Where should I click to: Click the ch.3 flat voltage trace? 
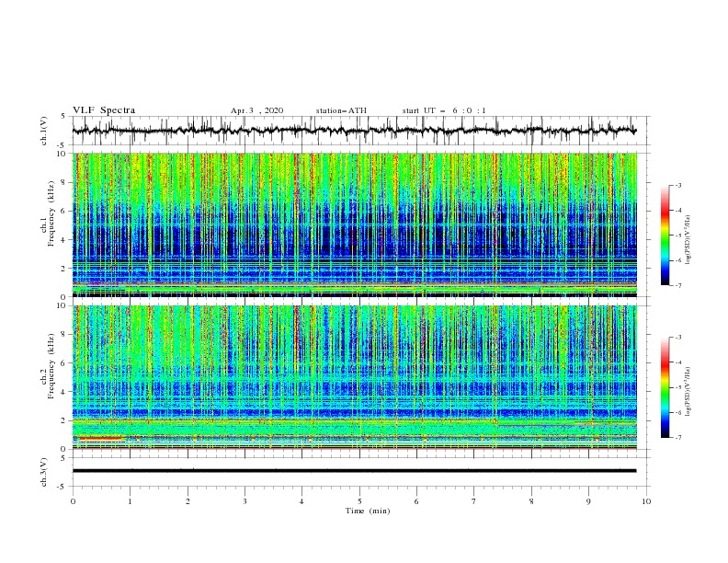point(354,471)
